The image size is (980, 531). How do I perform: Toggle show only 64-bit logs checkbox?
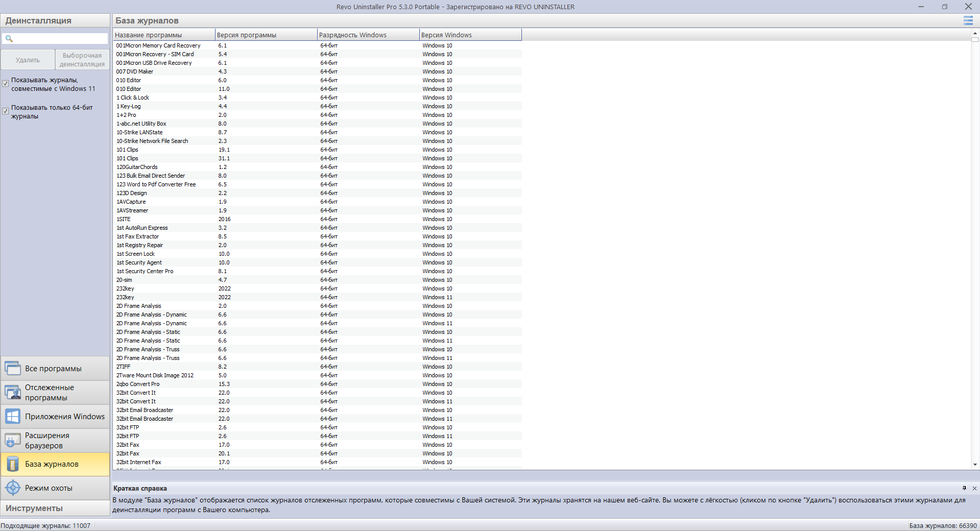click(6, 111)
